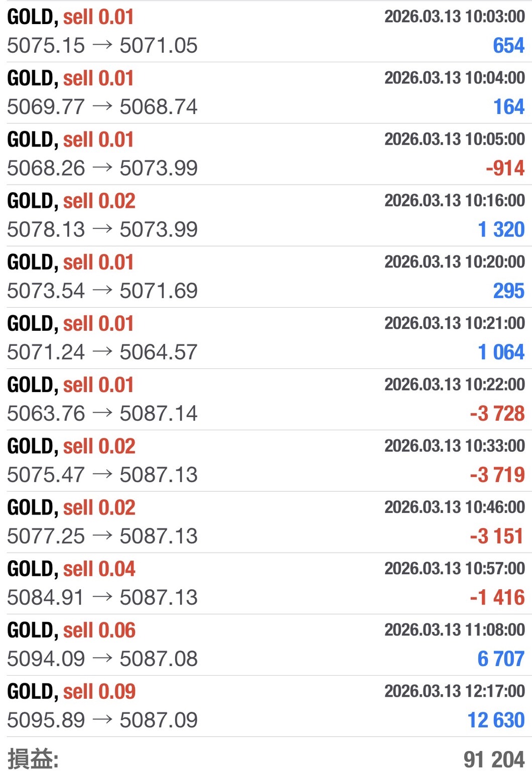Click the 164 profit amount
The width and height of the screenshot is (532, 776).
[x=508, y=107]
